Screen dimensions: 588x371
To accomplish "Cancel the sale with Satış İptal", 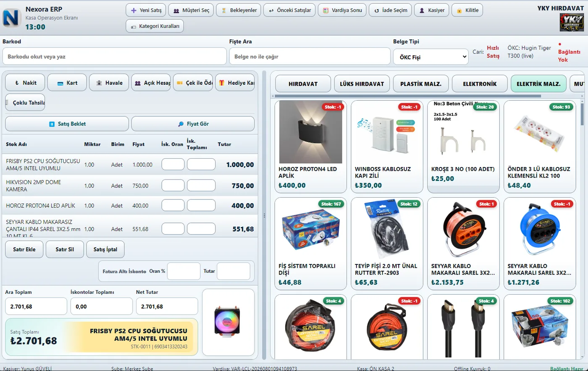I will [105, 249].
